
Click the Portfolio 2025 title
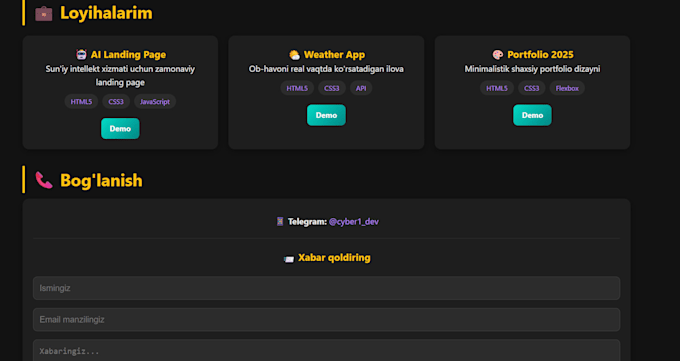[540, 55]
